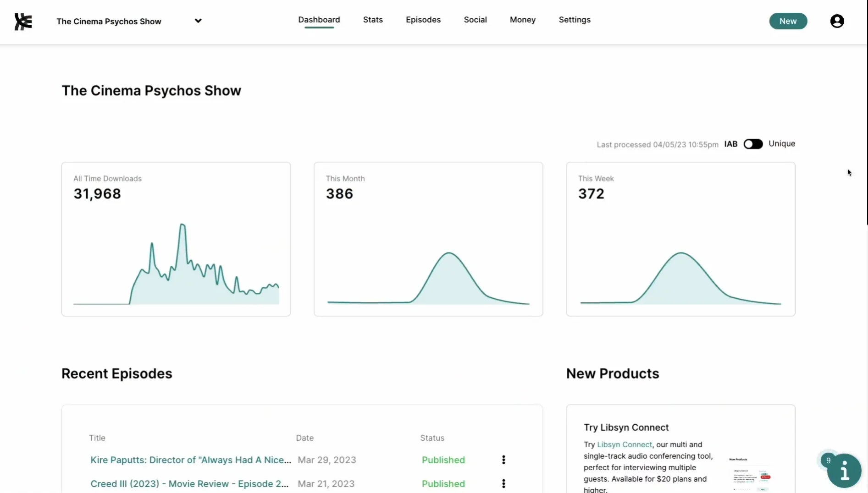Viewport: 868px width, 493px height.
Task: Click the Recent Episodes heading
Action: pos(117,373)
